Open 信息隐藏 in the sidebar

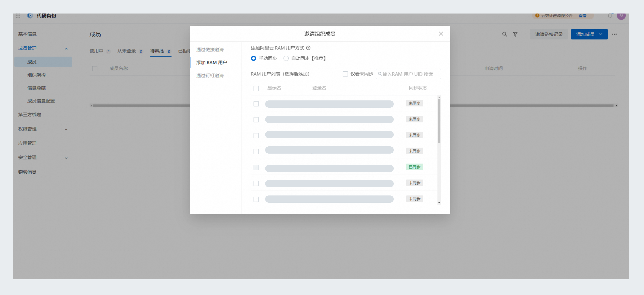(x=37, y=88)
